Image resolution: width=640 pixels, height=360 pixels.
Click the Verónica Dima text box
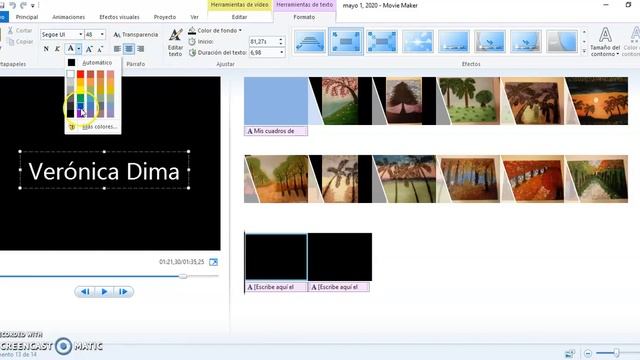(x=104, y=170)
